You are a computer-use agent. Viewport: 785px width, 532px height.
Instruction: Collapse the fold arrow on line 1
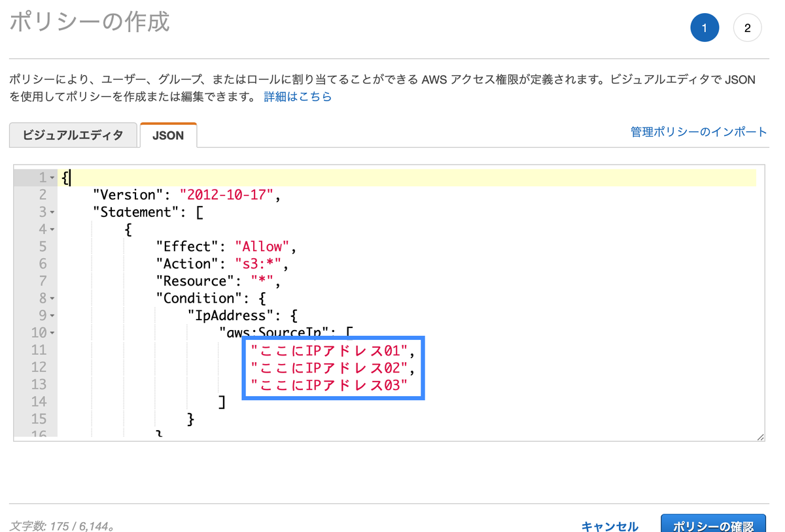[x=52, y=178]
